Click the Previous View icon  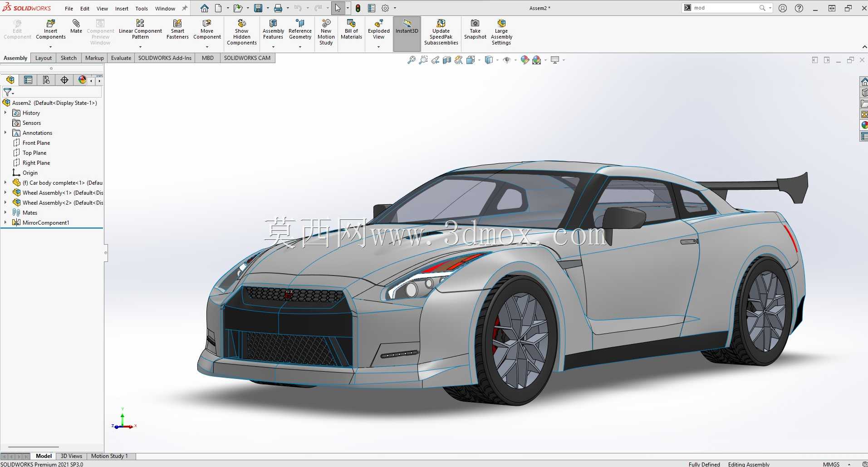(435, 60)
